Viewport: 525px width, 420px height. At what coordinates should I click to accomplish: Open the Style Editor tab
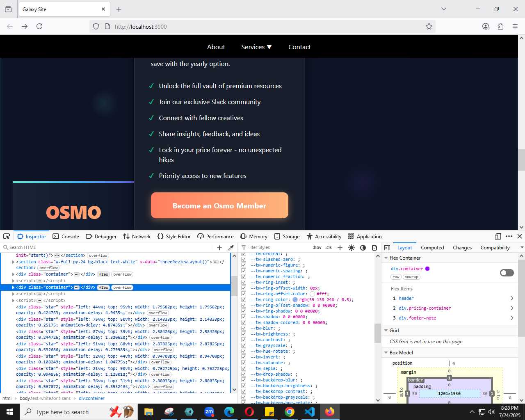point(174,236)
